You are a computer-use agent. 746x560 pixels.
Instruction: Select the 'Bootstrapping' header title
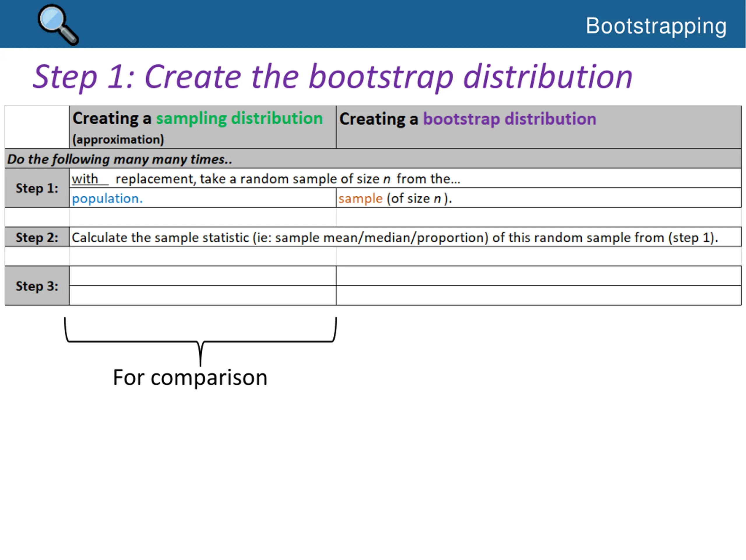(656, 26)
